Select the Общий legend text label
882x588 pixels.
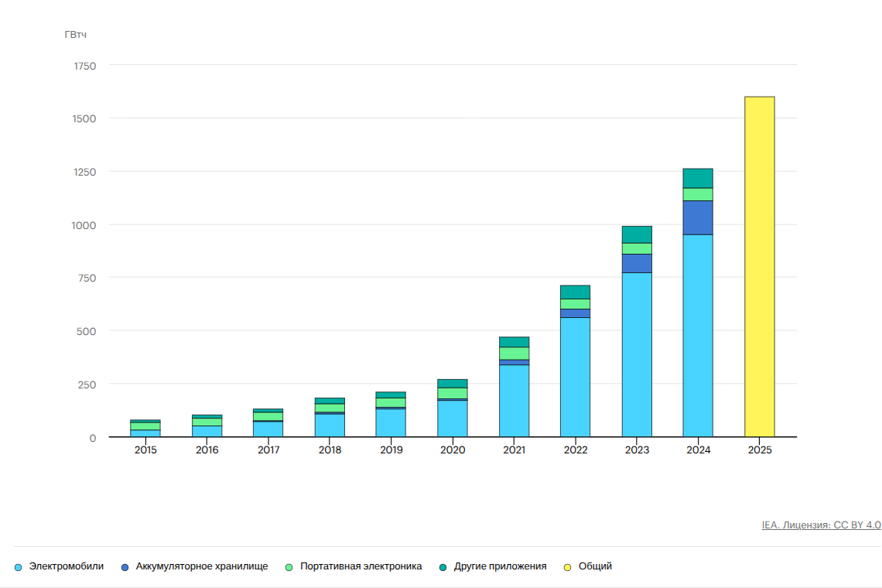[595, 566]
